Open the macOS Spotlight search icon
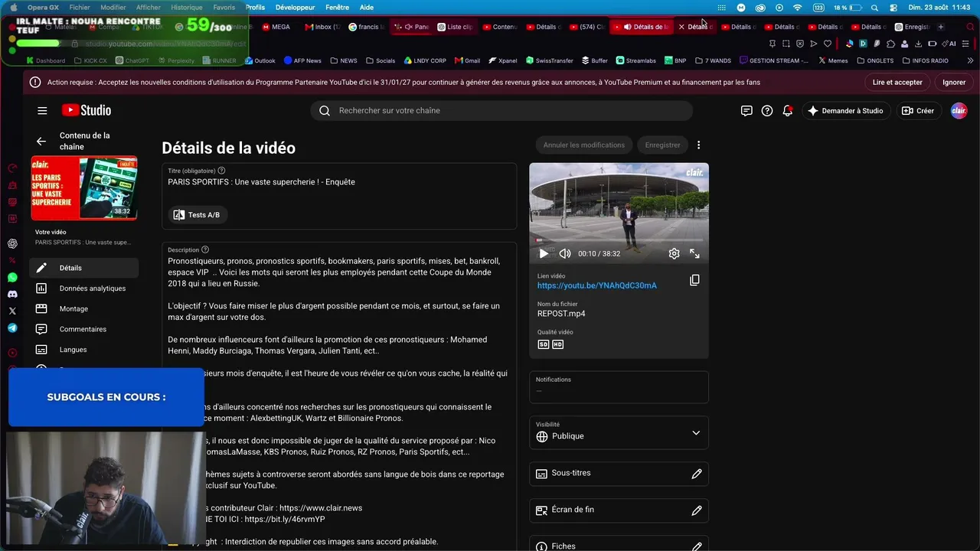980x551 pixels. (x=874, y=8)
